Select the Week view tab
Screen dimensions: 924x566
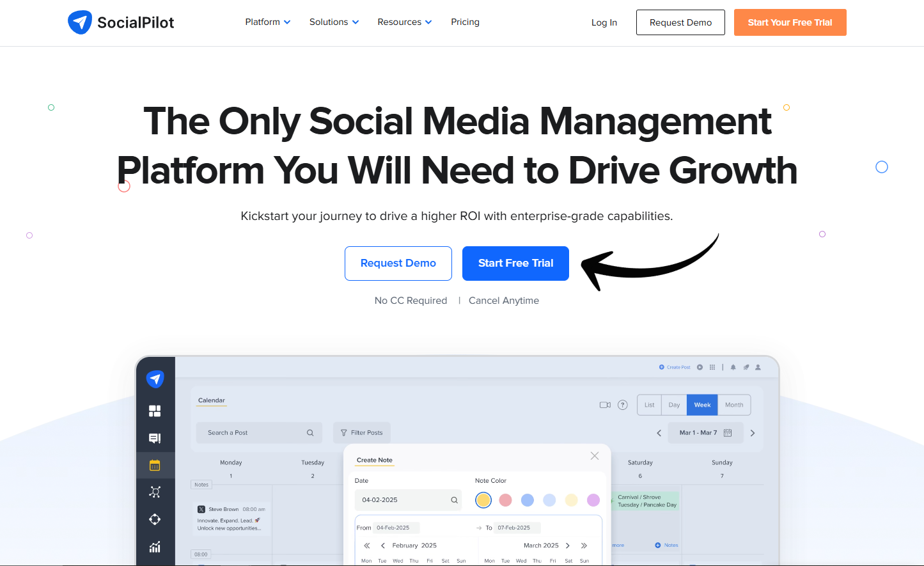pyautogui.click(x=702, y=405)
